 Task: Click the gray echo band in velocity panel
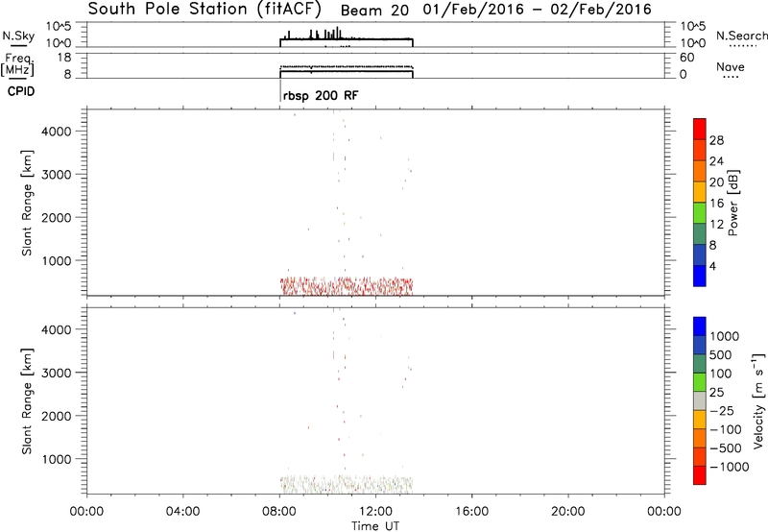pyautogui.click(x=347, y=485)
